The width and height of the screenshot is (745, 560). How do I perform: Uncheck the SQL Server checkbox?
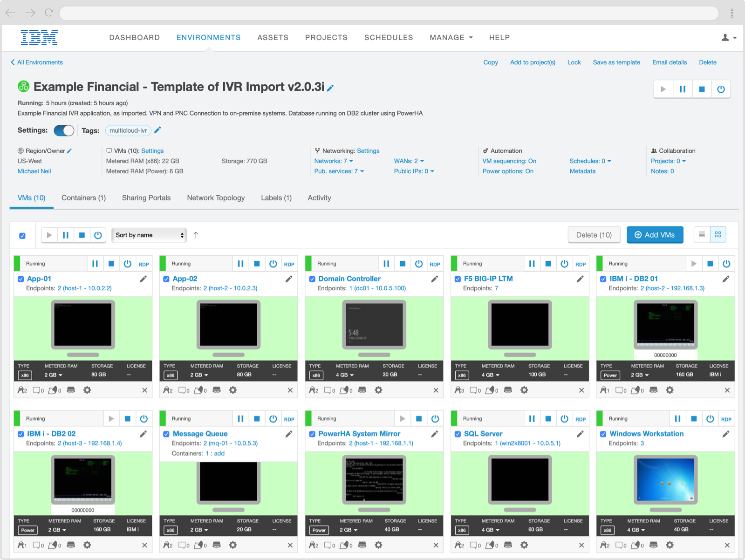point(458,434)
